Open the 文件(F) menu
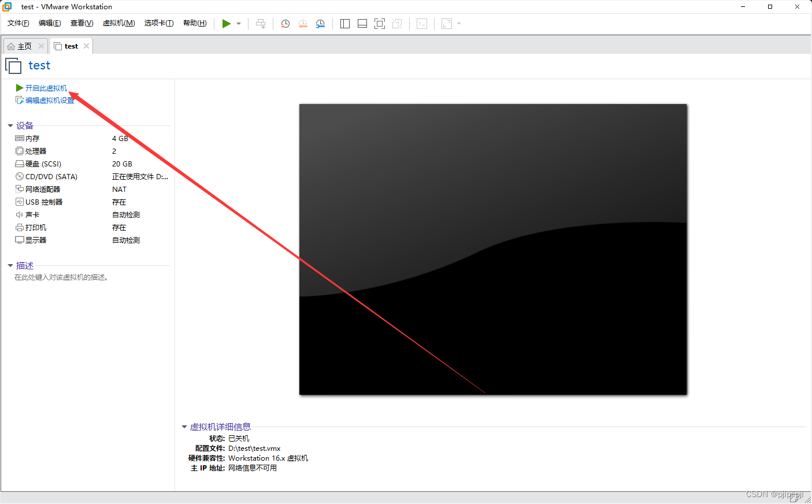The image size is (812, 504). 18,23
